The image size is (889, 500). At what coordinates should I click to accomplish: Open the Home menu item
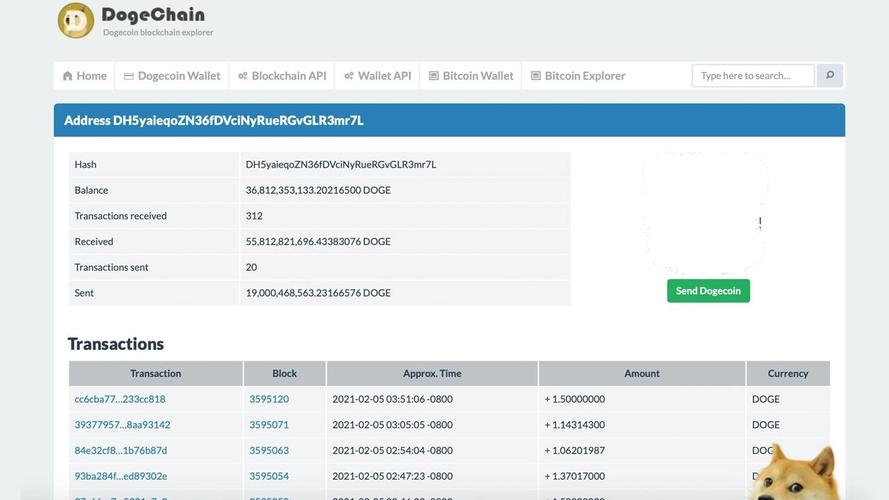(84, 76)
